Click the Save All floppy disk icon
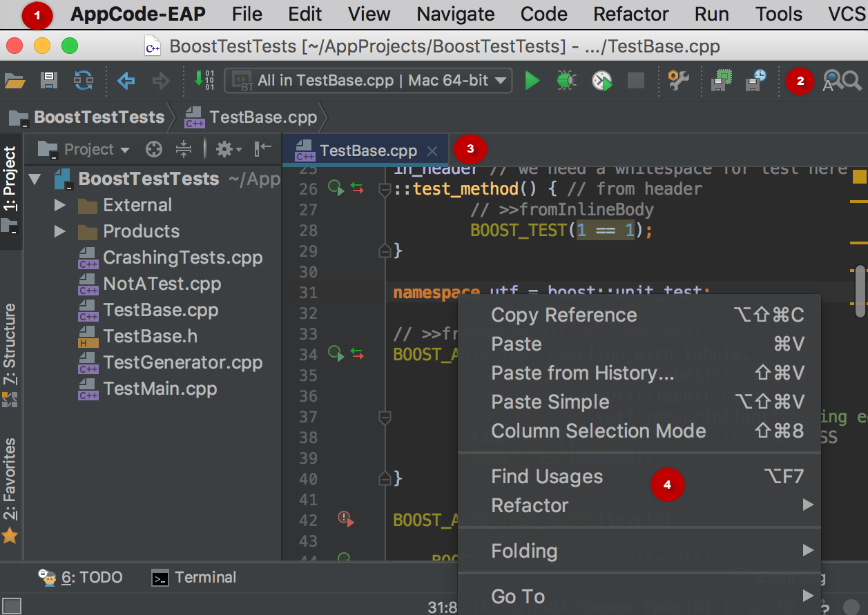Viewport: 868px width, 615px height. 49,81
